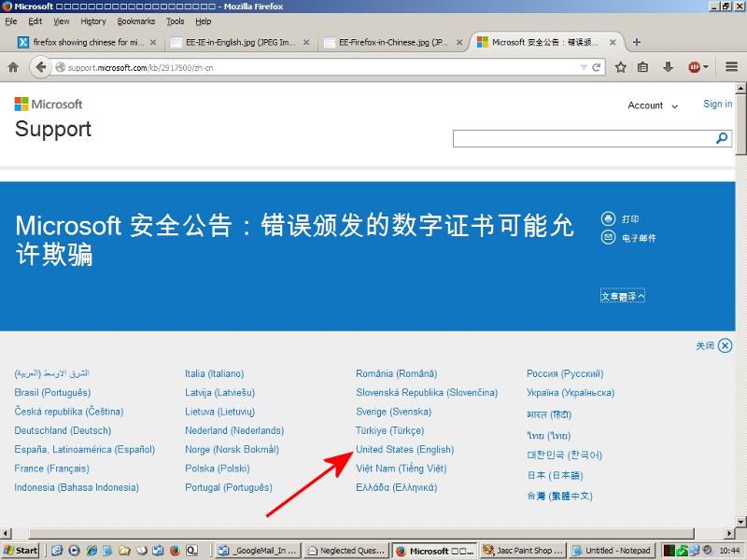The height and width of the screenshot is (560, 747).
Task: Select Deutschland (Deutsch) language
Action: (x=63, y=430)
